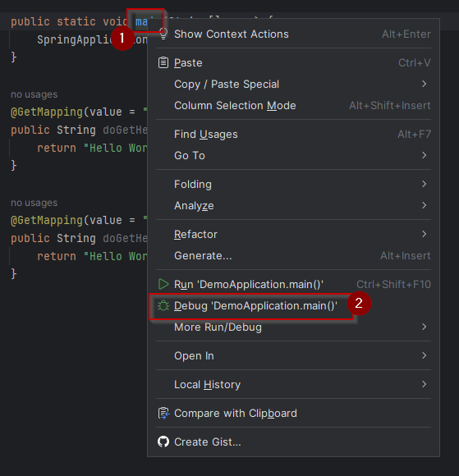
Task: Click the Ctrl+Shift+F10 shortcut label
Action: [393, 285]
